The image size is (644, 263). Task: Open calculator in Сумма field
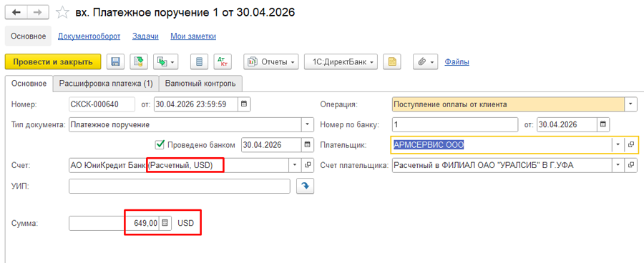click(165, 223)
